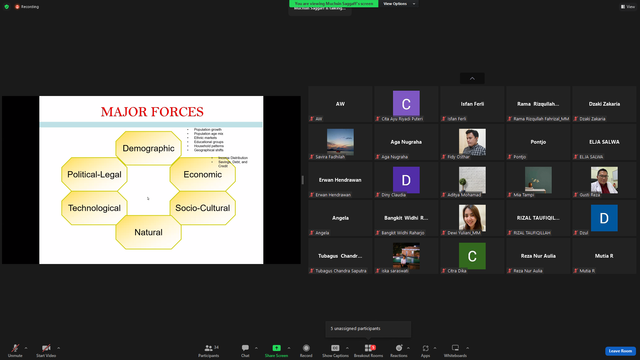Select Aga Nugraha participant tile
The image size is (640, 360).
pos(406,142)
